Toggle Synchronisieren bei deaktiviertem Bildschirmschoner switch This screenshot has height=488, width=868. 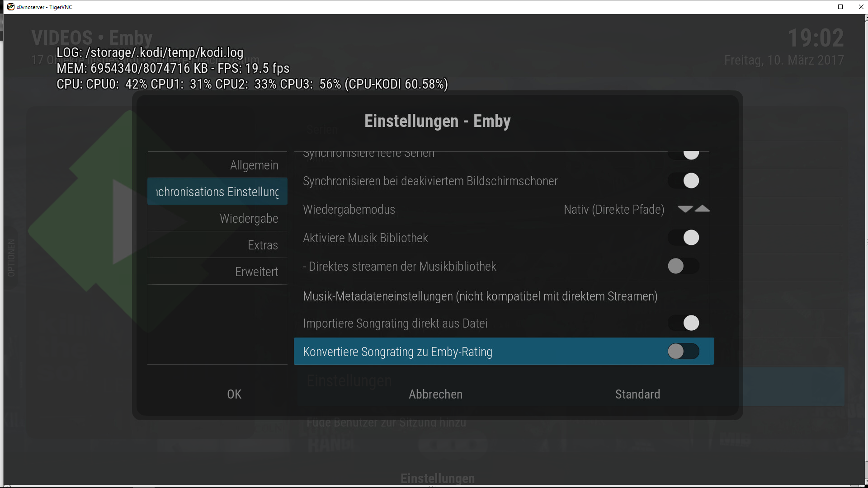684,181
